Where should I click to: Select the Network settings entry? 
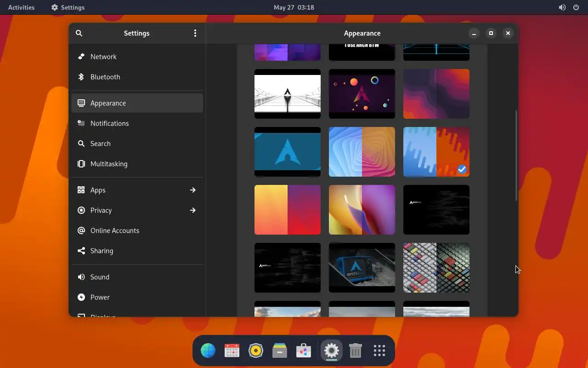(x=137, y=57)
